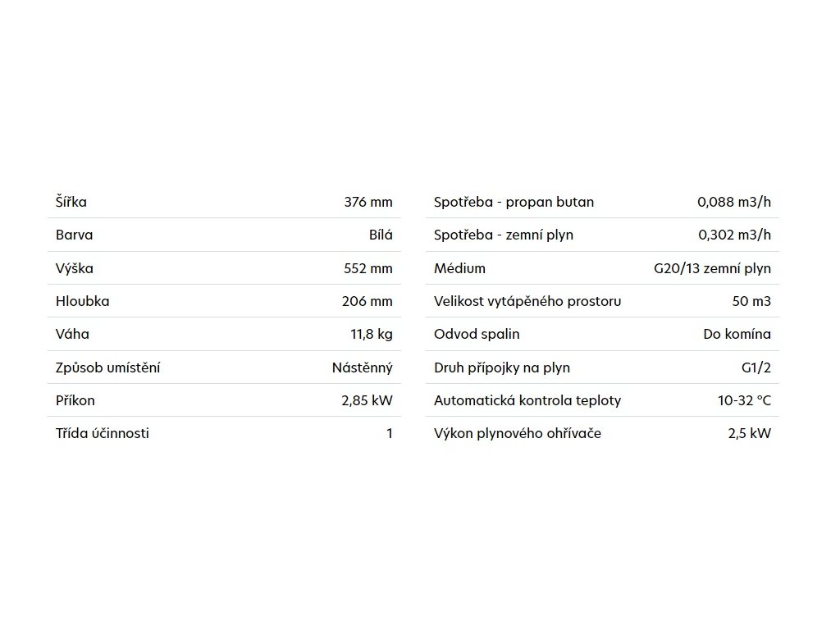Viewport: 840px width, 630px height.
Task: Click the Nástěnný value
Action: point(362,367)
